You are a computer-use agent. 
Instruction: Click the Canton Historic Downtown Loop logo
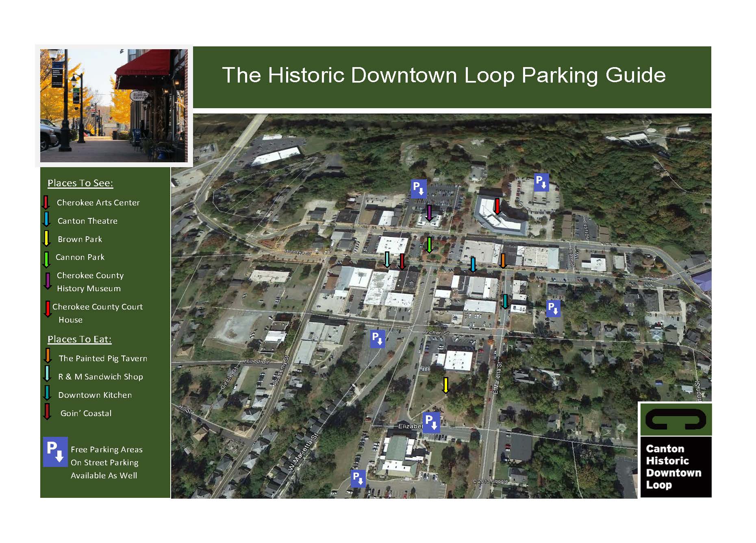(676, 450)
